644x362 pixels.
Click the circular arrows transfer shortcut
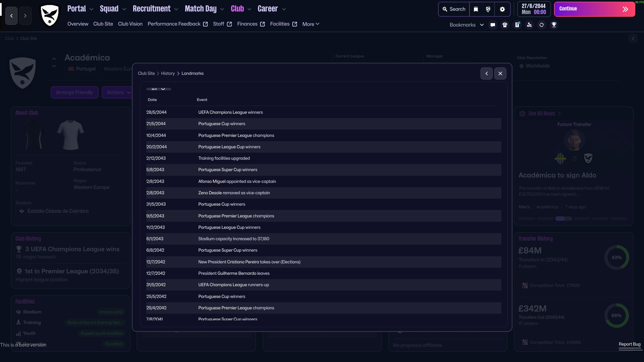pyautogui.click(x=542, y=25)
